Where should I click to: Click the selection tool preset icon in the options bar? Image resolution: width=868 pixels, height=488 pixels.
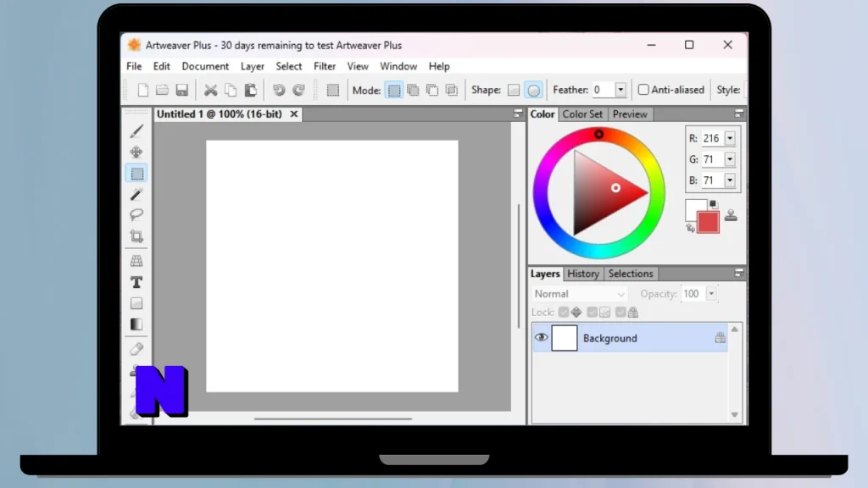[x=332, y=90]
